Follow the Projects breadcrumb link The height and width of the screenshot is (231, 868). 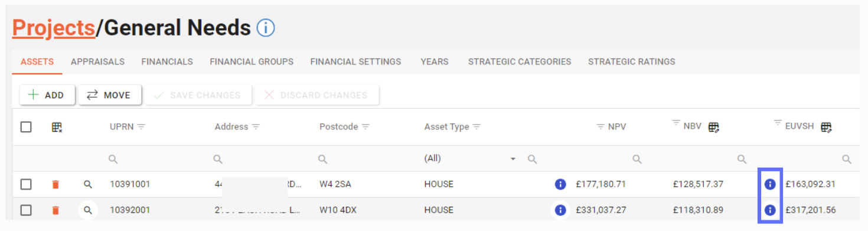tap(54, 27)
